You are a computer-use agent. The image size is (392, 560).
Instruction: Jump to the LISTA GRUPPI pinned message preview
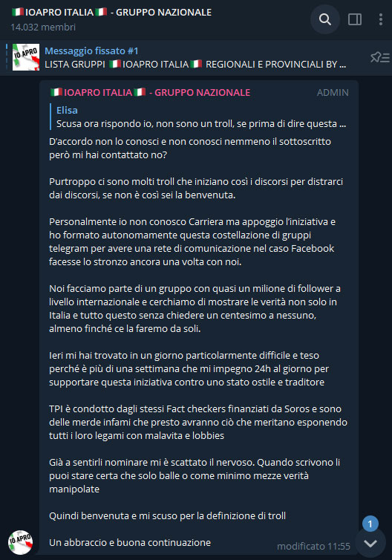195,65
